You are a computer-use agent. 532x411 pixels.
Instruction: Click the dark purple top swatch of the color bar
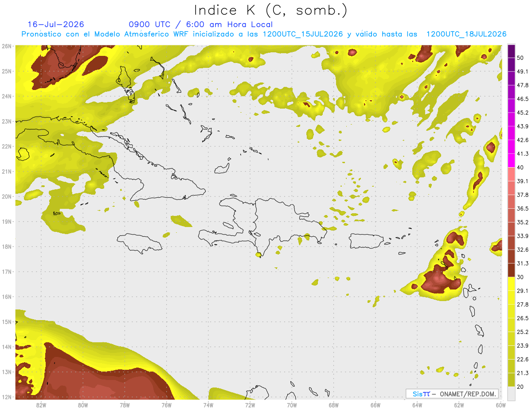[x=511, y=51]
